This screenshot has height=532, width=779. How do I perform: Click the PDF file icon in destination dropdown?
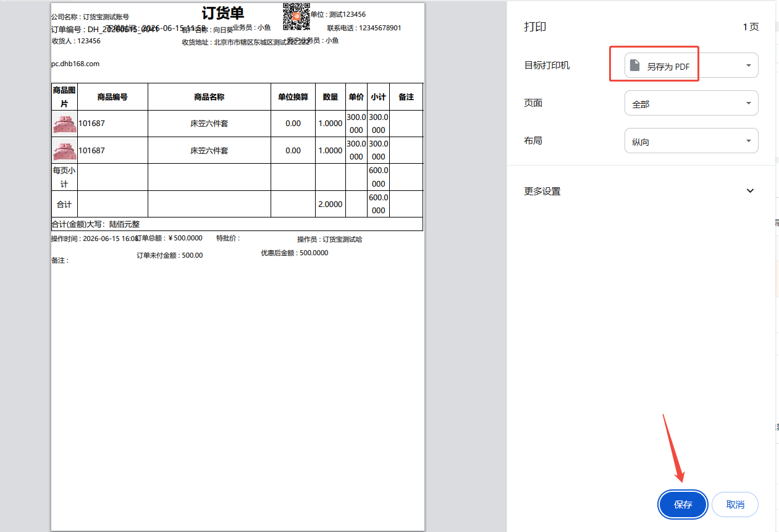pos(634,65)
